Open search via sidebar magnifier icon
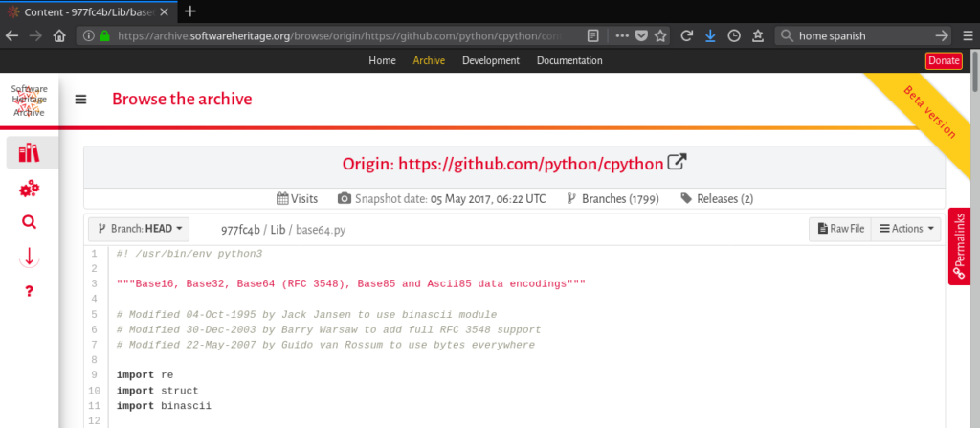 (x=29, y=222)
